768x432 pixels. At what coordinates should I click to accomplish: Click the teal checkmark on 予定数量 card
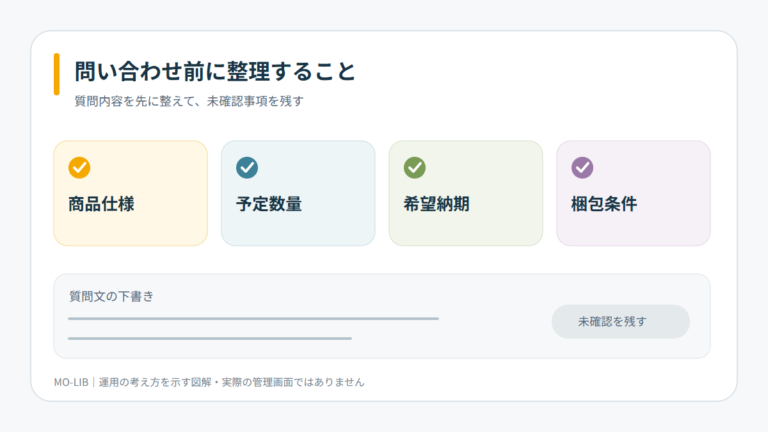[x=247, y=168]
